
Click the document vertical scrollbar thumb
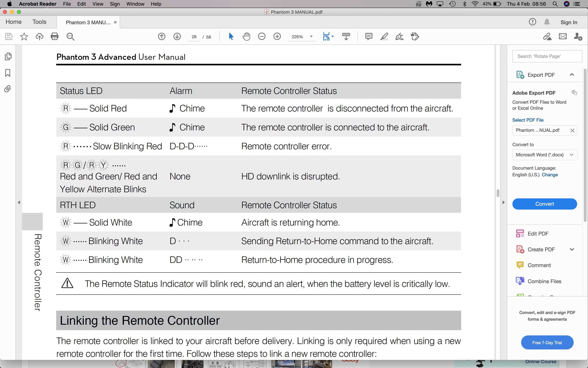[x=498, y=193]
